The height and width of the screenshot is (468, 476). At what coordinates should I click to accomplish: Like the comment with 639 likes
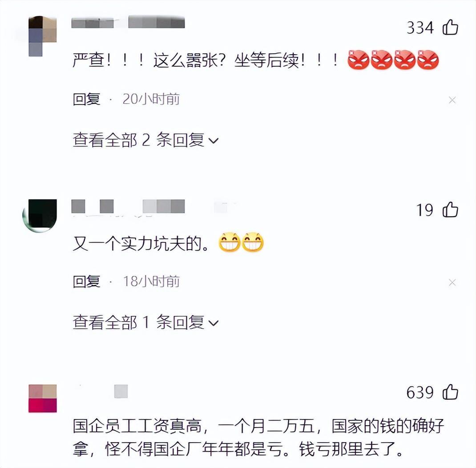(450, 392)
